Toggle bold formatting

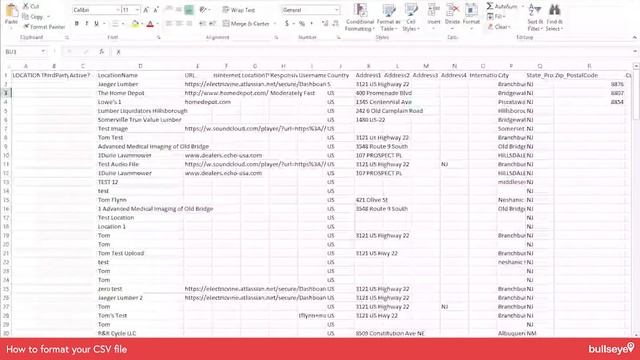(77, 24)
